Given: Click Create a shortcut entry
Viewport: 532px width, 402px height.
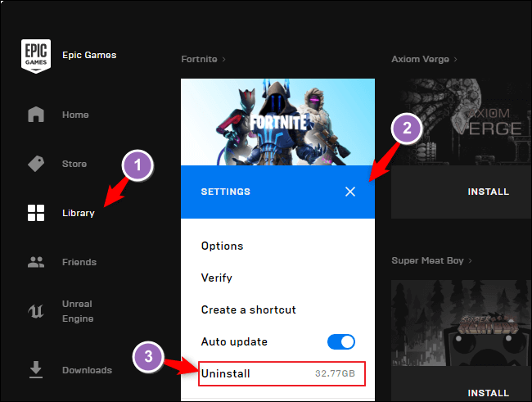Looking at the screenshot, I should (x=248, y=309).
